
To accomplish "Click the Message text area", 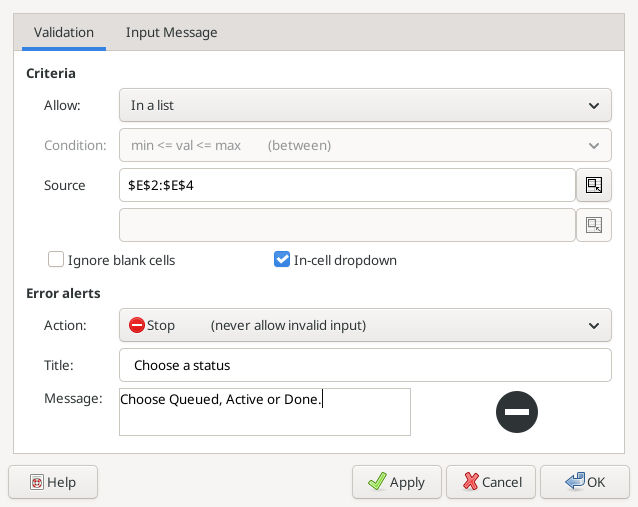I will (265, 412).
